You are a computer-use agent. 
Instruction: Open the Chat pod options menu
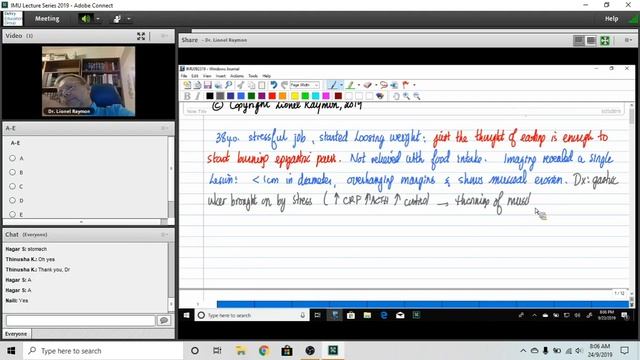click(x=164, y=235)
